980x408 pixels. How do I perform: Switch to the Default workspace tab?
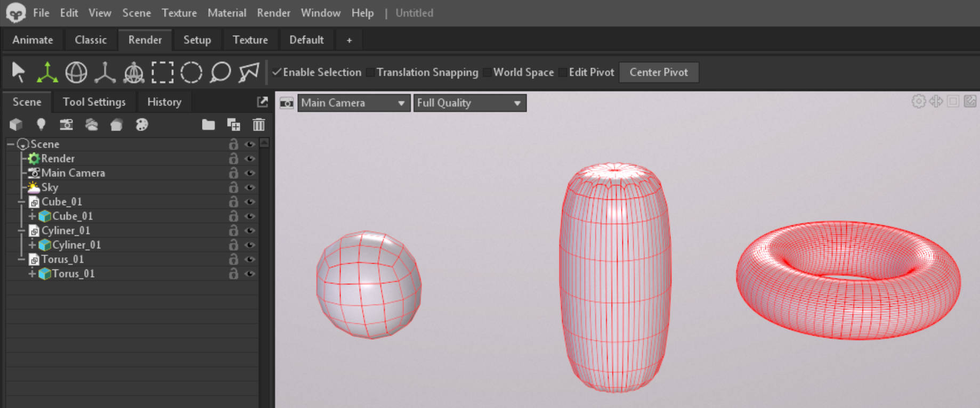(306, 40)
